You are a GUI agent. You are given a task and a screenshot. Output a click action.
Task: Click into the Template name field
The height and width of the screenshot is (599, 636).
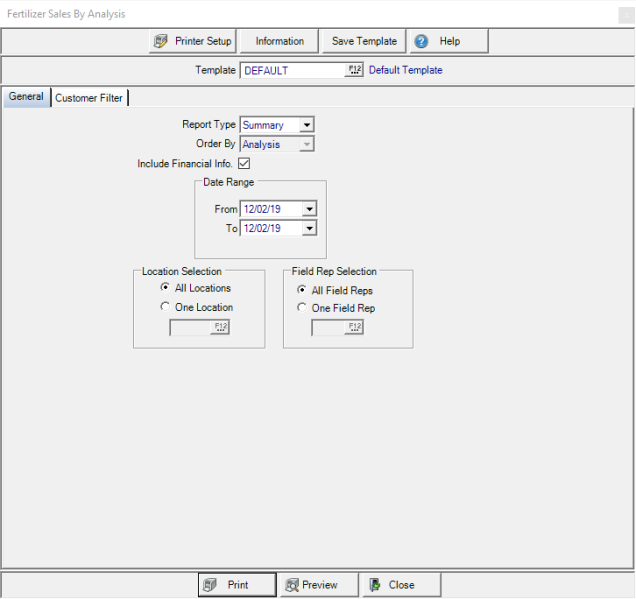(x=292, y=70)
